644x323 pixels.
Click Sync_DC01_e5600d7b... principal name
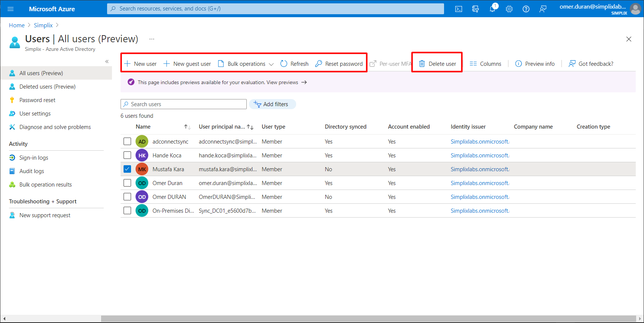(x=227, y=211)
